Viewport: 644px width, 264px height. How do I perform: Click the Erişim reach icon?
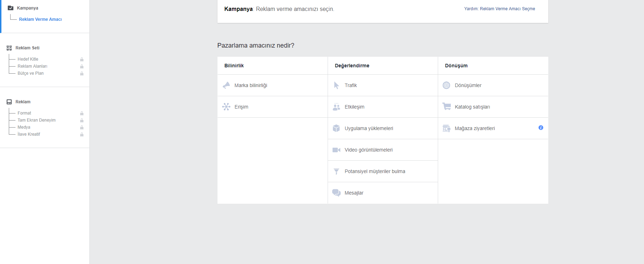pos(226,107)
